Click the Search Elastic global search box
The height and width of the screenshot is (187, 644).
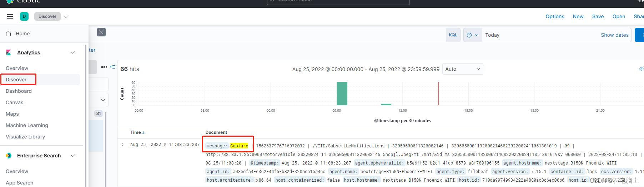tap(338, 1)
